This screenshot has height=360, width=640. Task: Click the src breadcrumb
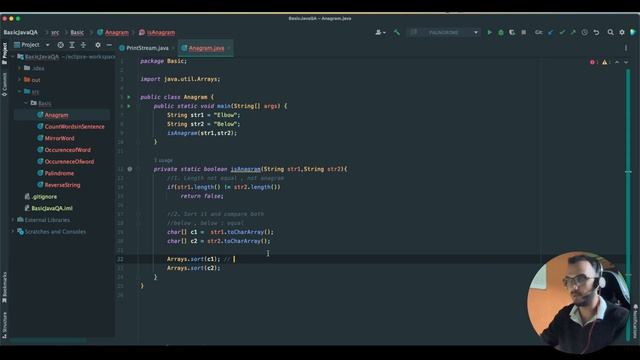click(55, 32)
